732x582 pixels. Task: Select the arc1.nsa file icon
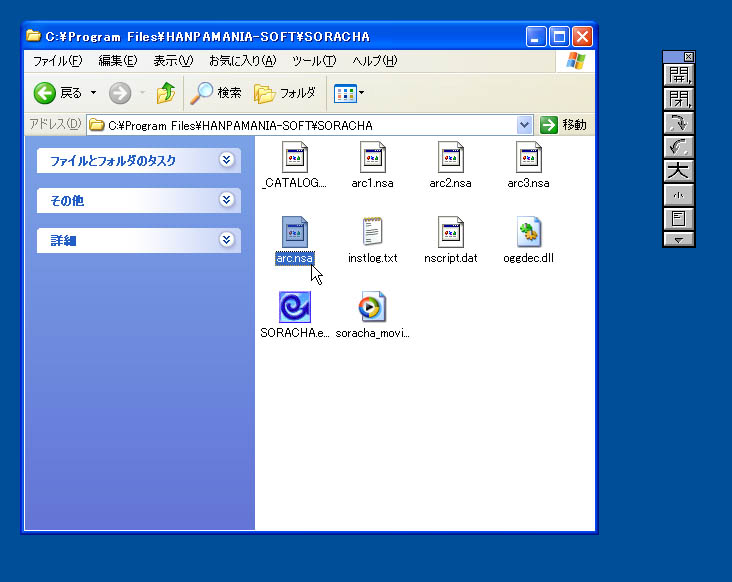coord(373,157)
